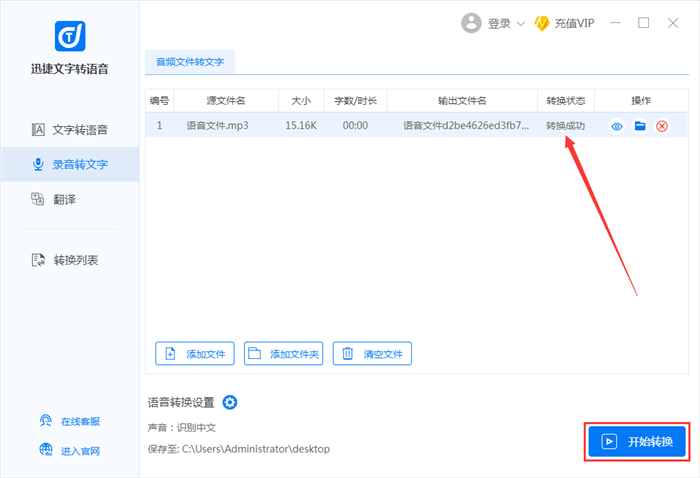Image resolution: width=700 pixels, height=478 pixels.
Task: Click the 字数/时长 column header
Action: click(356, 101)
